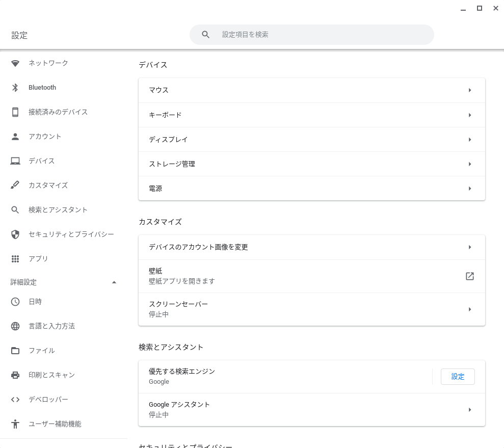Expand the ディスプレイ row arrow
The width and height of the screenshot is (504, 448).
(470, 140)
